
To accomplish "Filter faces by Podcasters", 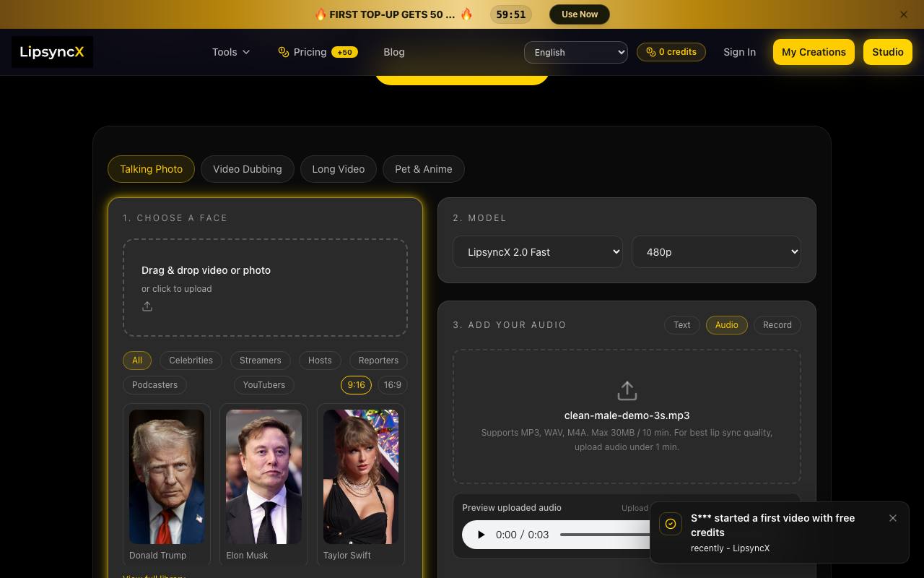I will pos(154,385).
